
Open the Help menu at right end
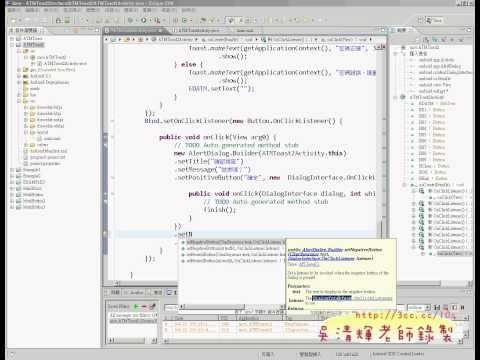coord(189,10)
